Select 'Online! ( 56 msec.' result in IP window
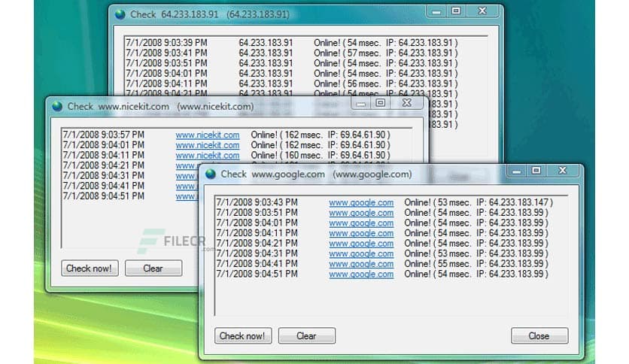629x364 pixels. tap(348, 83)
